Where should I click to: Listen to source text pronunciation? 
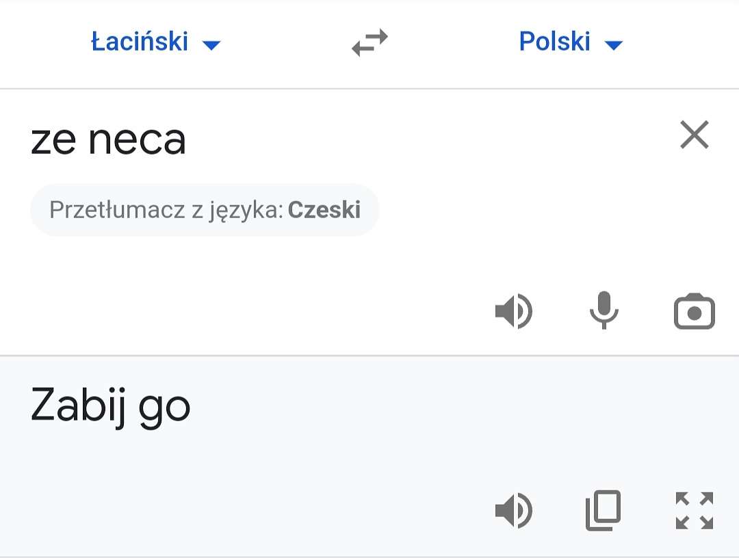[514, 311]
